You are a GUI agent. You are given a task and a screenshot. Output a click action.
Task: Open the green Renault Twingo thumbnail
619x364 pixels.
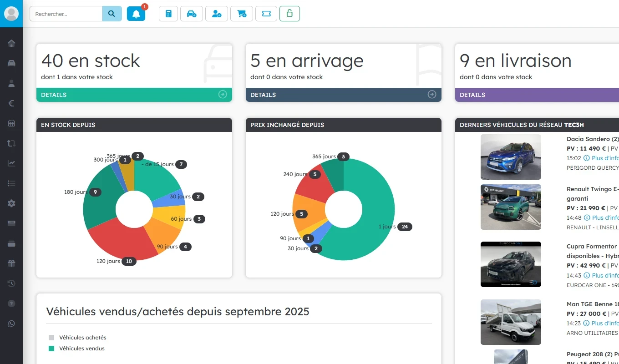[511, 207]
